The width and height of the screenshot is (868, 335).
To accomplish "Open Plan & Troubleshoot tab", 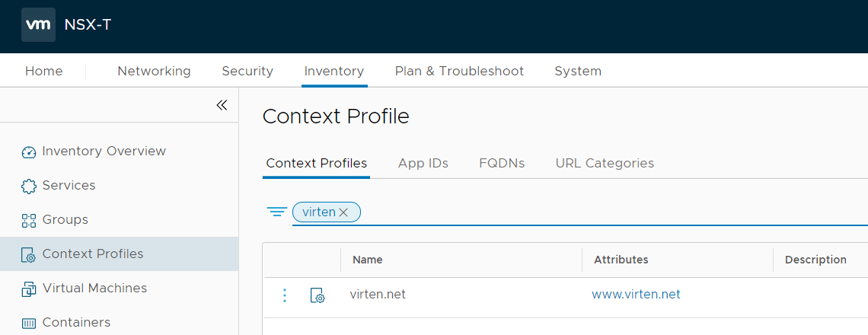I will point(459,71).
